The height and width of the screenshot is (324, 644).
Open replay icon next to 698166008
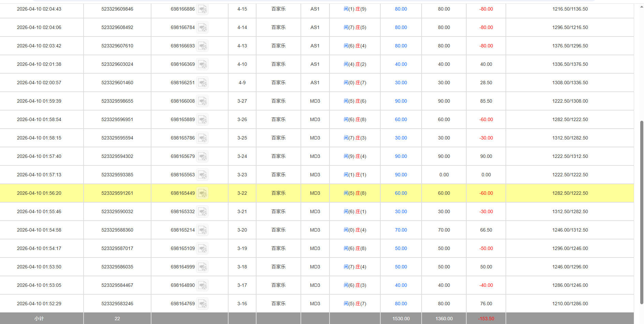click(203, 101)
